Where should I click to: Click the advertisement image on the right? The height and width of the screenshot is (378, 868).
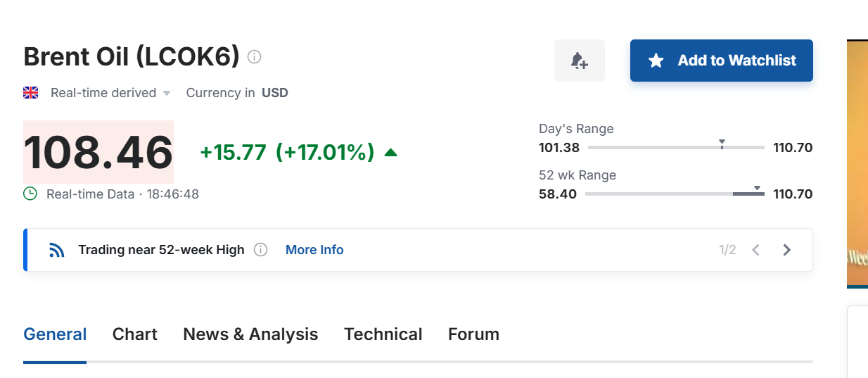click(857, 163)
